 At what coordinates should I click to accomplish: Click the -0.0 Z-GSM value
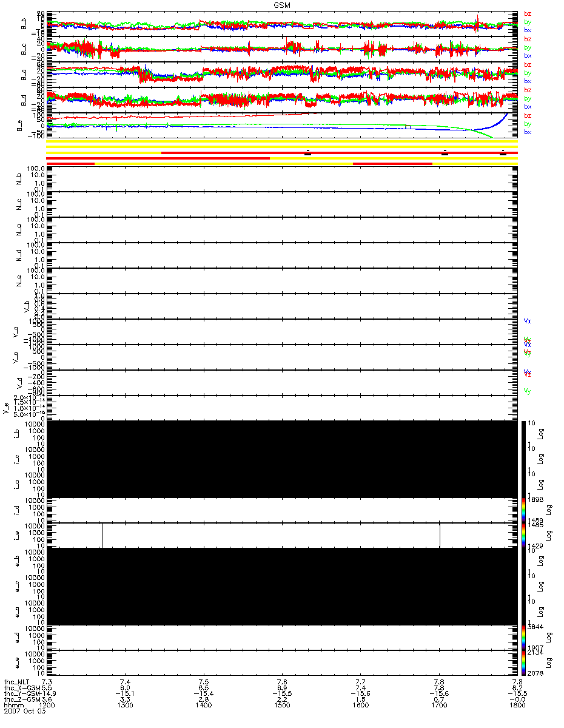tap(517, 699)
